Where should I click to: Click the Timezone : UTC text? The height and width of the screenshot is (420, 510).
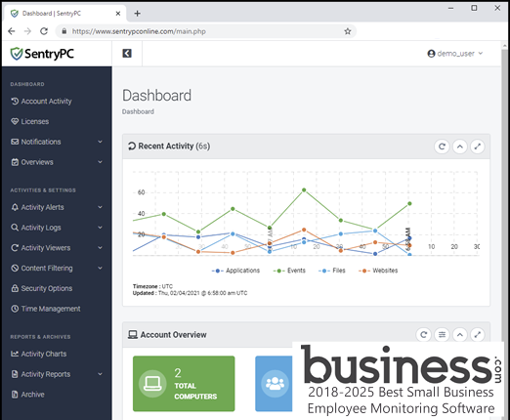point(152,286)
